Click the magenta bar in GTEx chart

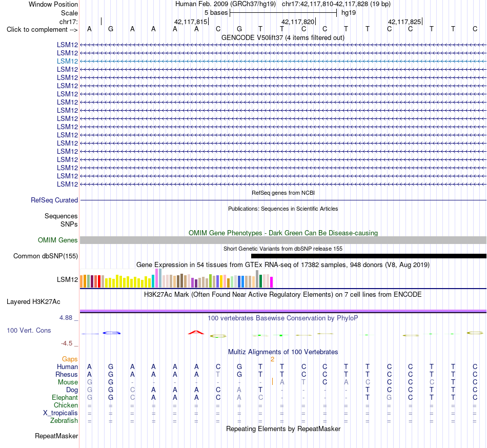click(x=272, y=282)
